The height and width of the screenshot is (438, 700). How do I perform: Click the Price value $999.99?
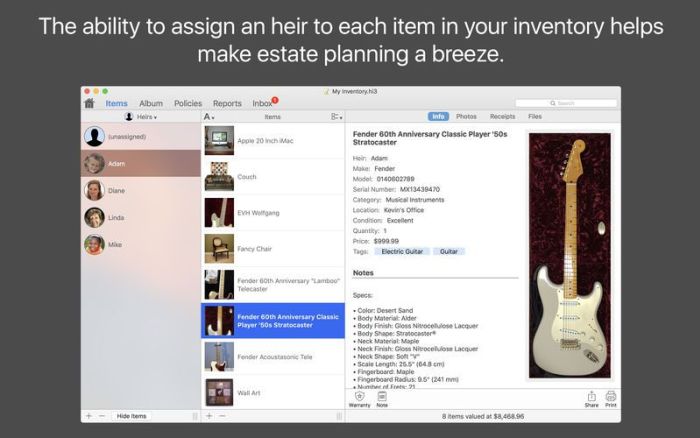click(386, 241)
